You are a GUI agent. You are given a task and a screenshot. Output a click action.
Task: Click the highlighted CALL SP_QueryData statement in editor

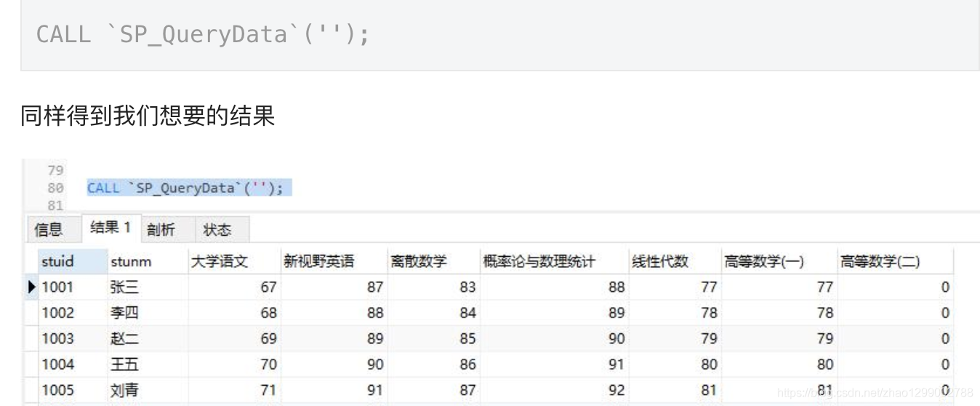(x=189, y=188)
